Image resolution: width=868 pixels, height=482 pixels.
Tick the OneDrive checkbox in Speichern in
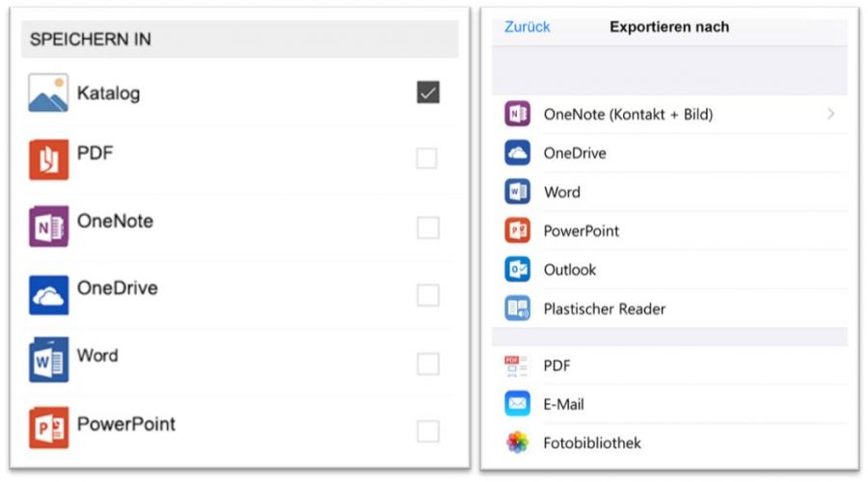(x=428, y=295)
